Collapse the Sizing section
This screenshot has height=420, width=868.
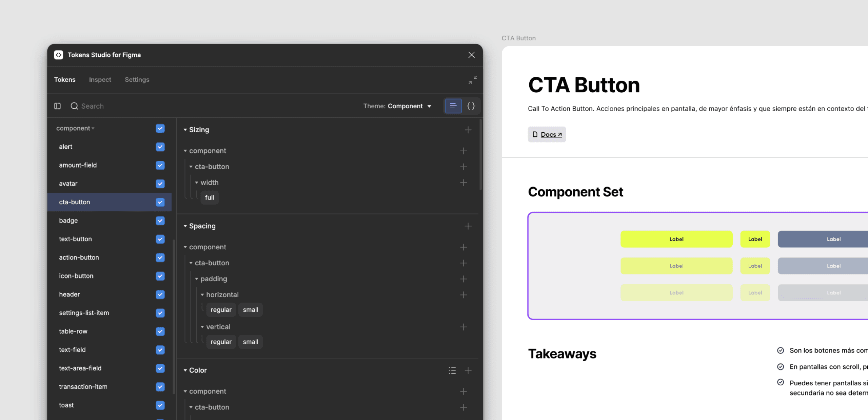click(185, 130)
